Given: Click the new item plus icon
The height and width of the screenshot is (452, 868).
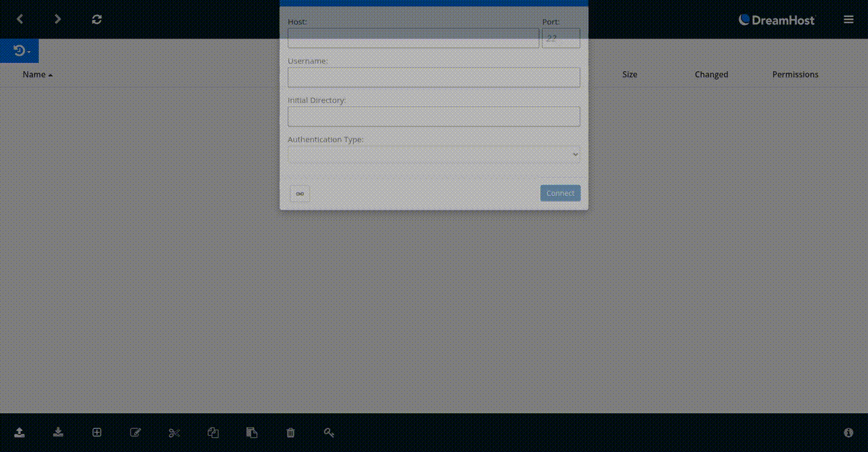Looking at the screenshot, I should point(97,432).
